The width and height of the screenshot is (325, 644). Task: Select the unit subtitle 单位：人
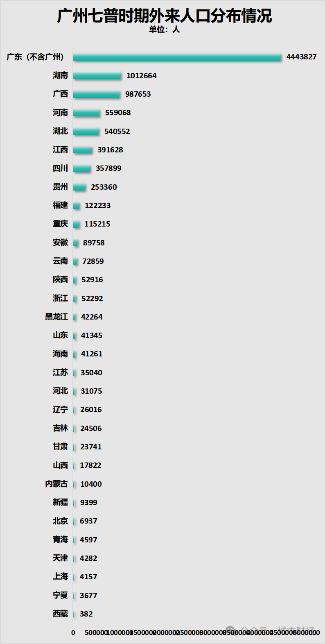pos(164,29)
